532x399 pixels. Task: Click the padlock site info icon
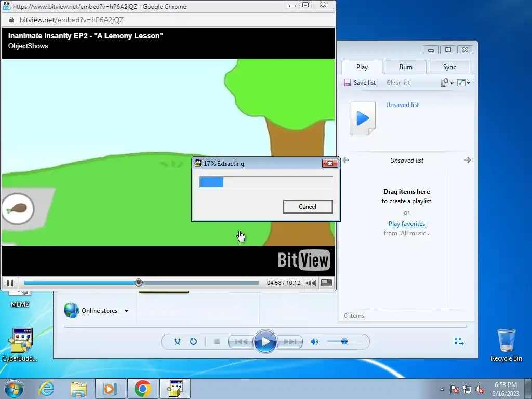point(11,20)
